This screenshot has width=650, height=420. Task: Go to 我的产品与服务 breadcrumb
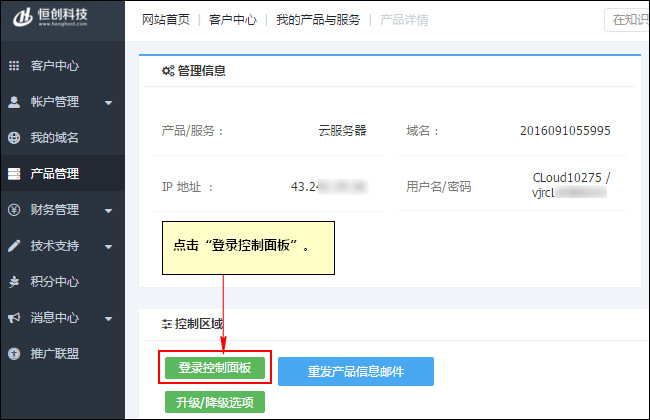316,20
